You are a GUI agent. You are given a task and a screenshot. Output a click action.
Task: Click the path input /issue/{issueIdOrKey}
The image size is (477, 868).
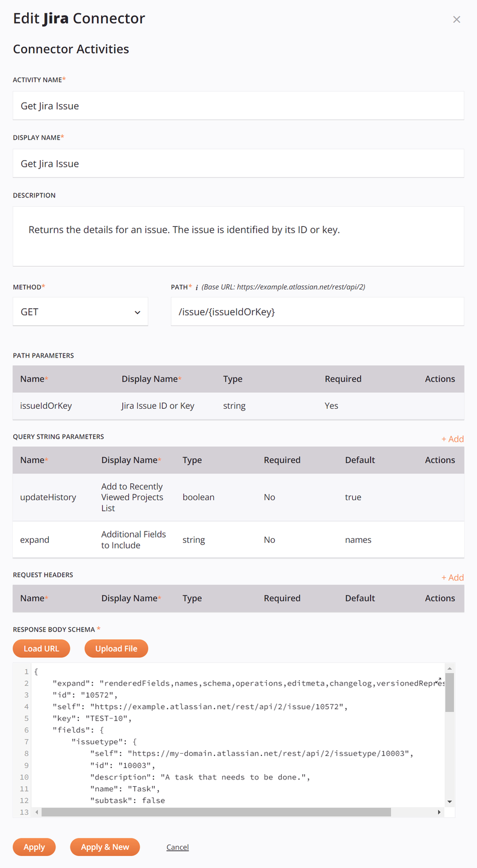(317, 311)
